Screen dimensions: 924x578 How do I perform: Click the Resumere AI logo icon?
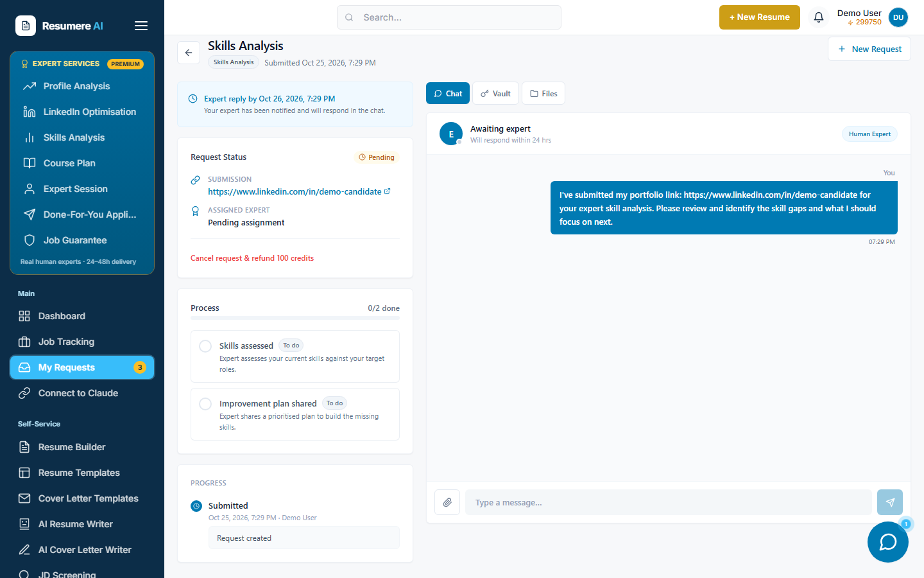pos(26,26)
